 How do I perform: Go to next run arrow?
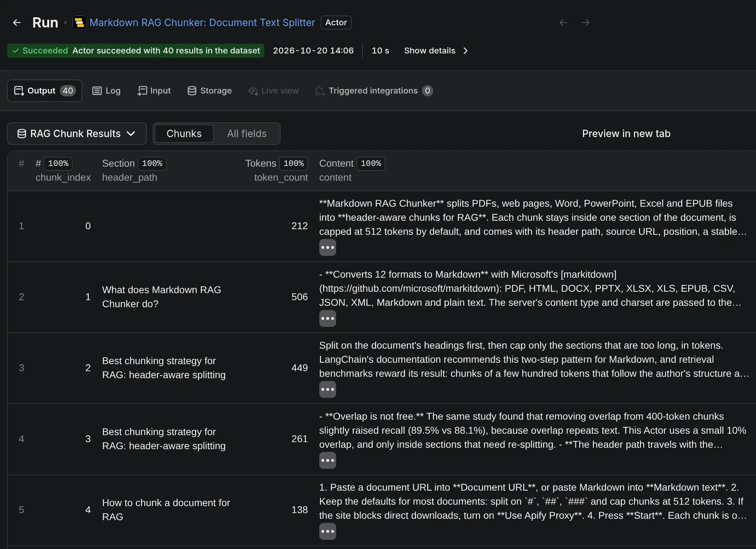(586, 23)
